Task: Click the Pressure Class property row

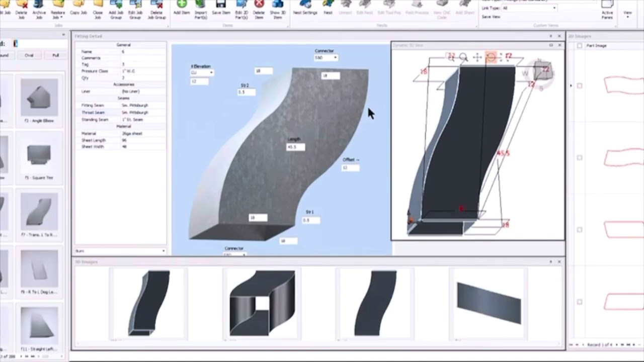Action: [x=120, y=71]
